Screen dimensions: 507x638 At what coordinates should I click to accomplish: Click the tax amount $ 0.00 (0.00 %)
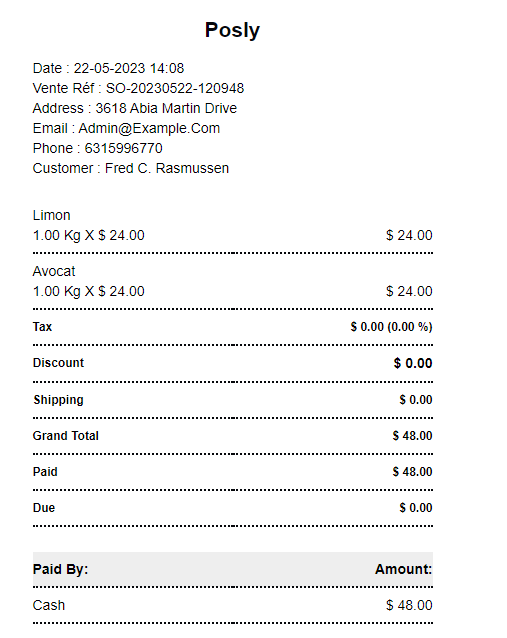391,327
